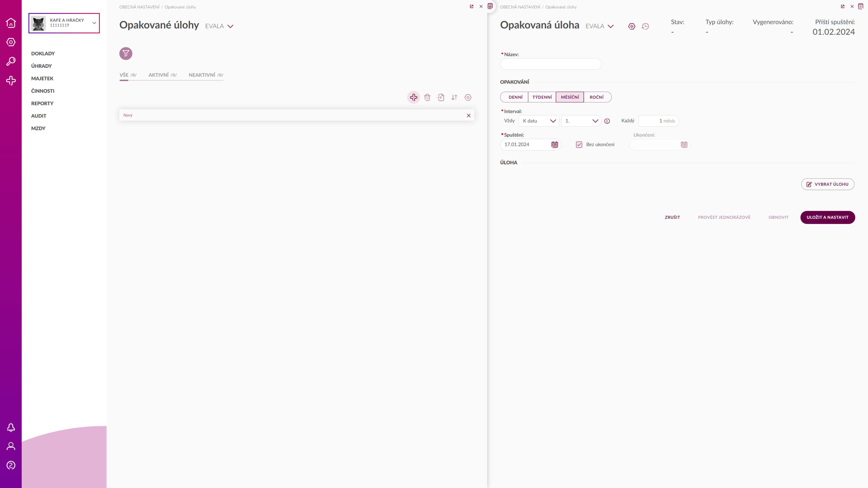Click OBECNÁ NASTAVENÍ breadcrumb in right panel
Image resolution: width=868 pixels, height=488 pixels.
[520, 7]
